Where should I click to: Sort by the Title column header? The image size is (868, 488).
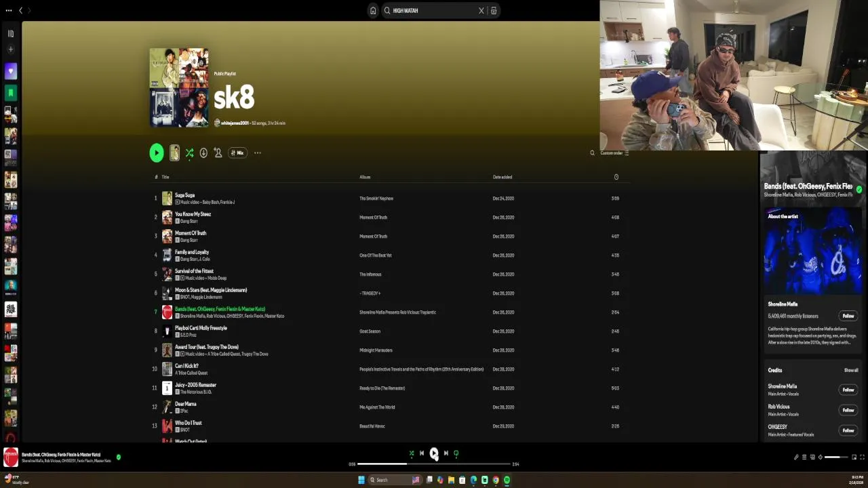[165, 177]
